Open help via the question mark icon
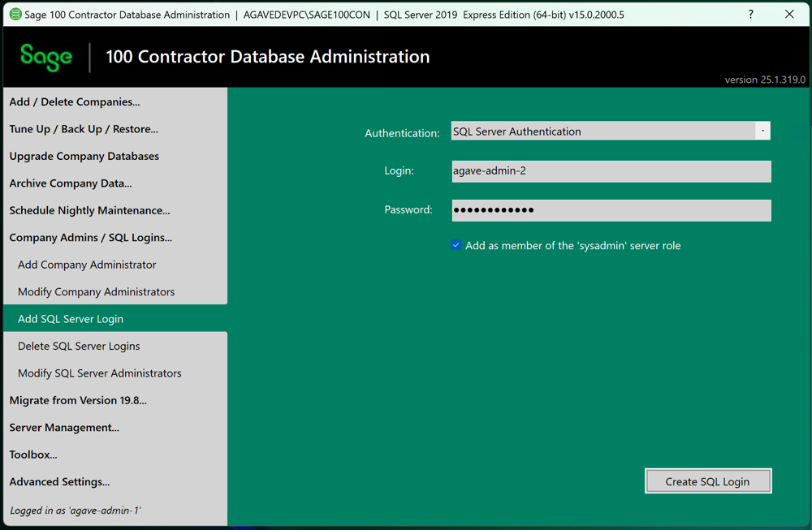Image resolution: width=812 pixels, height=530 pixels. pos(750,14)
